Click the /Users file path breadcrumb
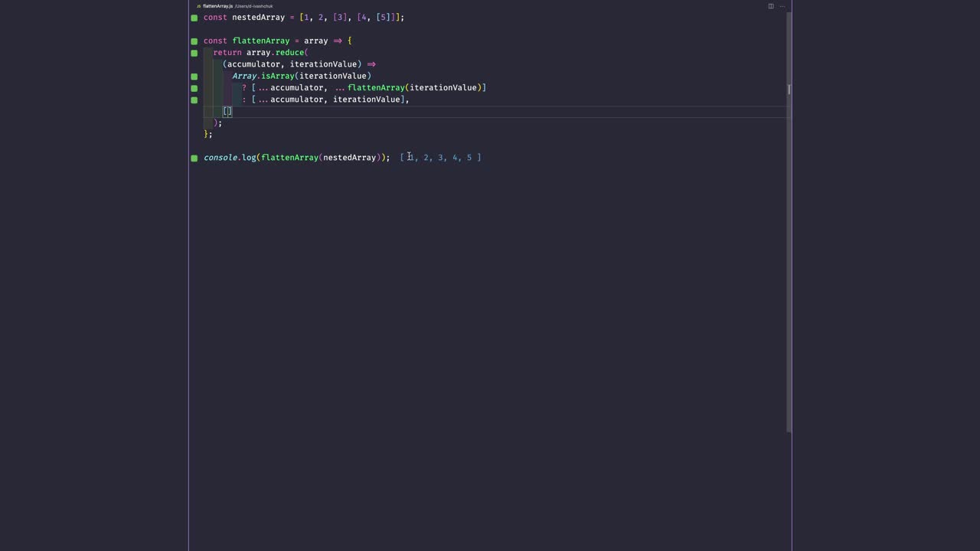Screen dimensions: 980x551 [x=253, y=6]
